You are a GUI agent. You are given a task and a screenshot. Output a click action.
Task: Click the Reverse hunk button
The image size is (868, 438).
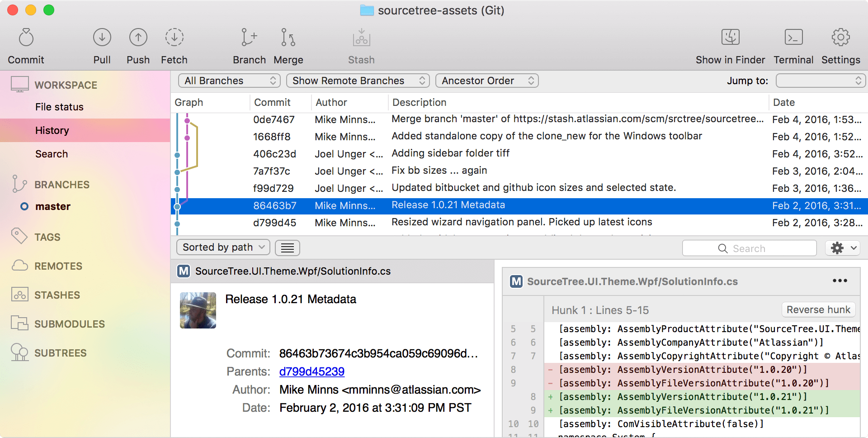coord(818,309)
